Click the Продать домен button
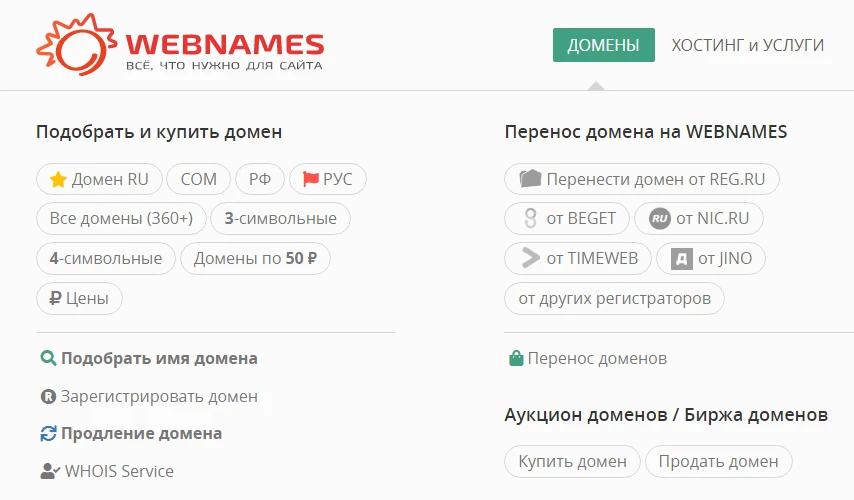This screenshot has height=500, width=854. (718, 461)
